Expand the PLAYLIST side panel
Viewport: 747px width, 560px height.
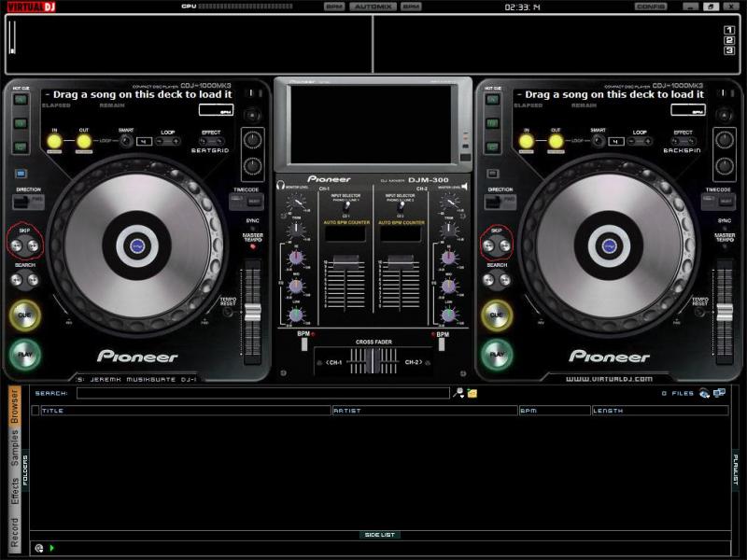pos(735,470)
